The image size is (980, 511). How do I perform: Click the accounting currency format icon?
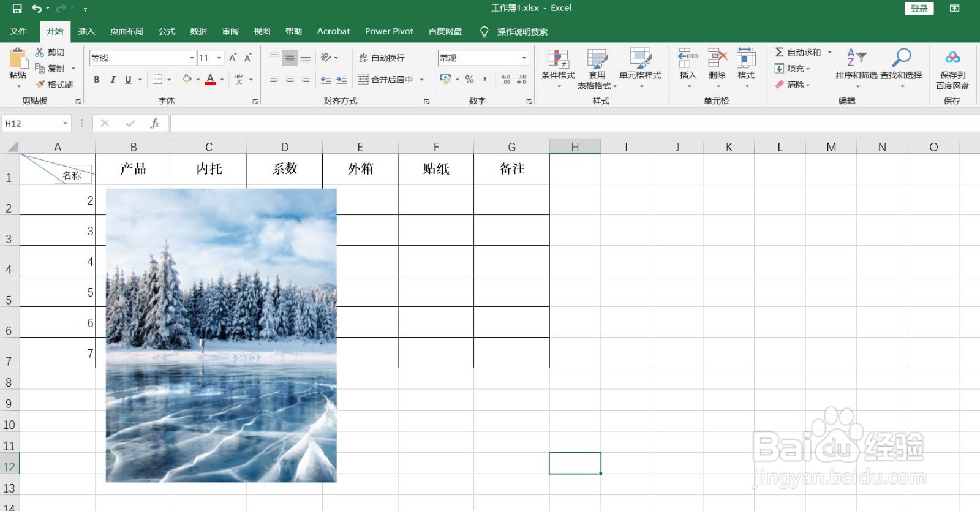tap(445, 79)
